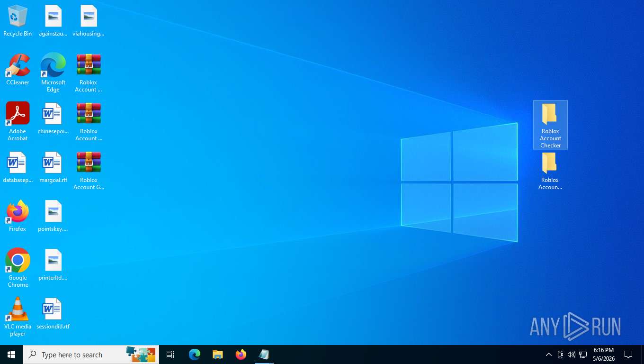Open the Windows Start menu
Screen dimensions: 644x364
[x=11, y=355]
